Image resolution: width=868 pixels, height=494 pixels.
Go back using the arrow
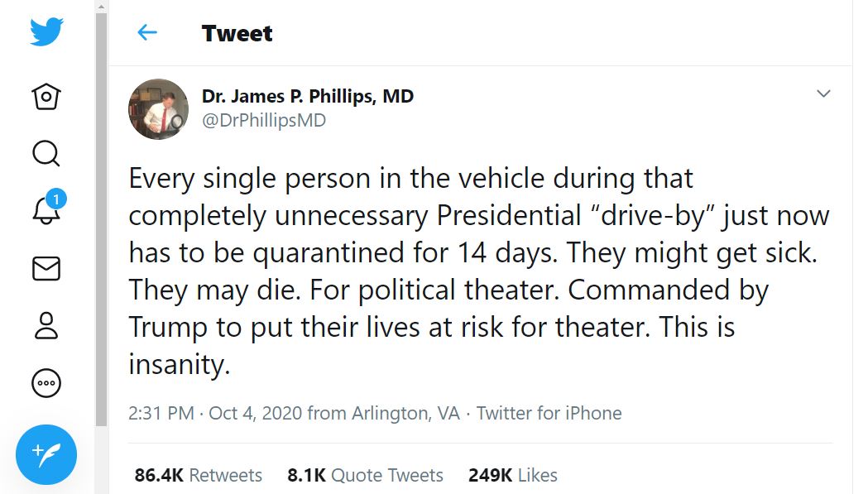pyautogui.click(x=147, y=33)
